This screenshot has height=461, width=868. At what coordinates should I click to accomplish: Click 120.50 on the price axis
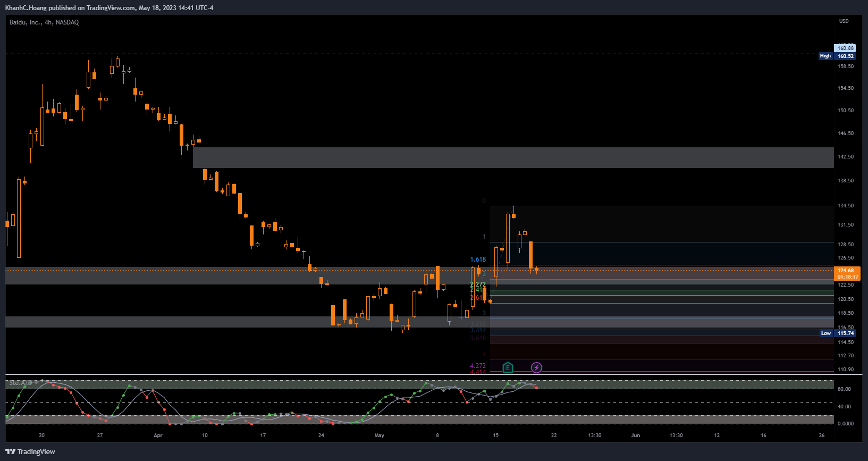coord(846,299)
